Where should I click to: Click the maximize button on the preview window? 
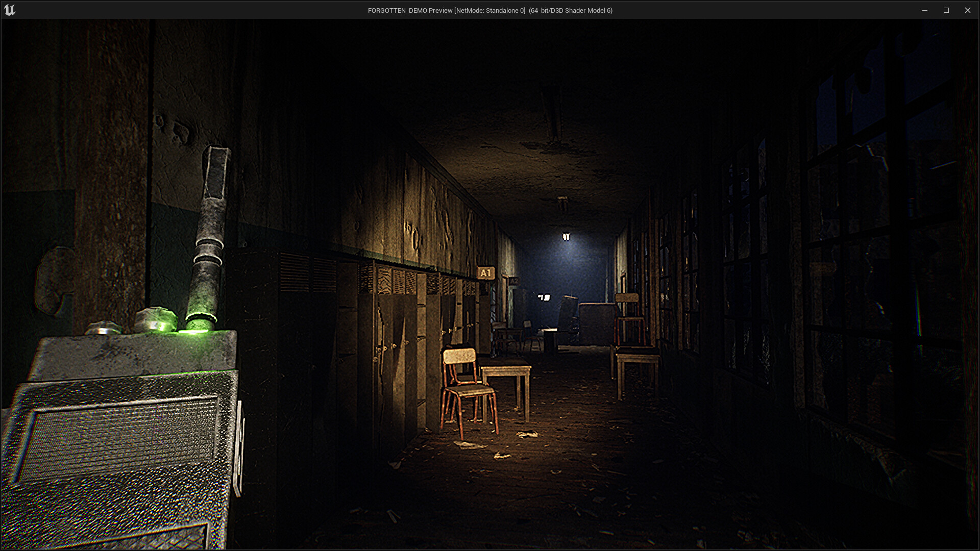[947, 10]
